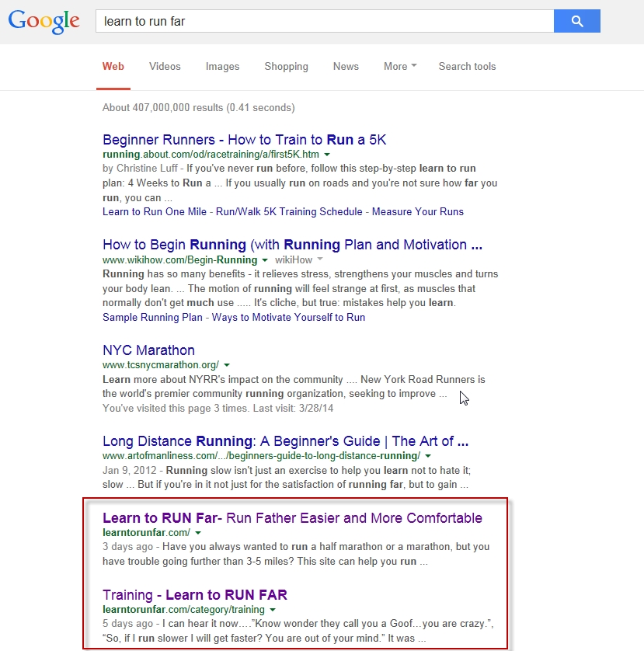
Task: Switch to the Images tab
Action: click(222, 67)
